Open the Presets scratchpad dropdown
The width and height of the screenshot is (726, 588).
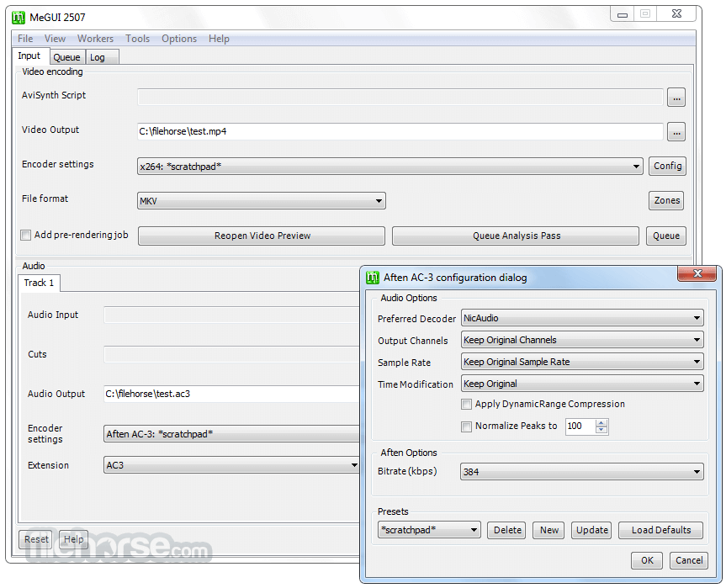429,530
